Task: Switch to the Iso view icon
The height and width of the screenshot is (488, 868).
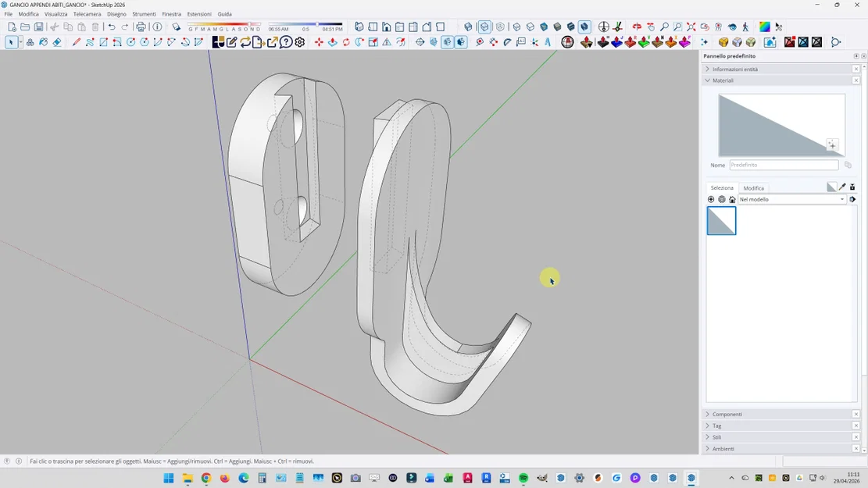Action: click(x=359, y=27)
